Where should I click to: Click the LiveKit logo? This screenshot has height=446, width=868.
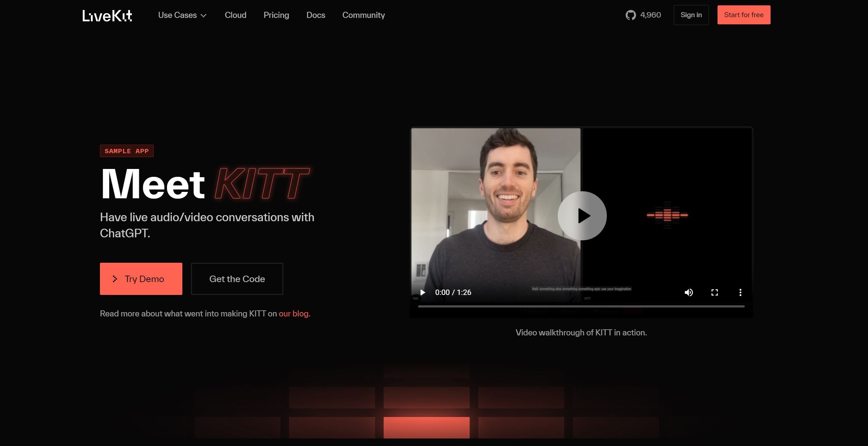(x=107, y=15)
